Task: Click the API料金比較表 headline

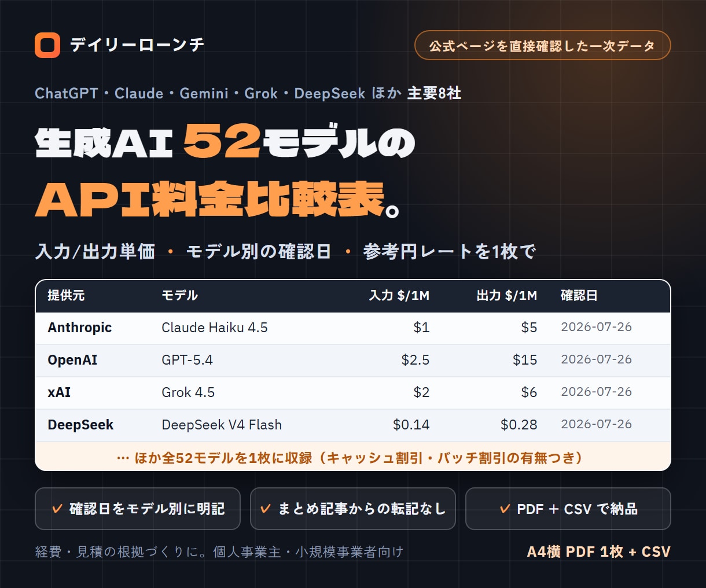Action: point(217,199)
